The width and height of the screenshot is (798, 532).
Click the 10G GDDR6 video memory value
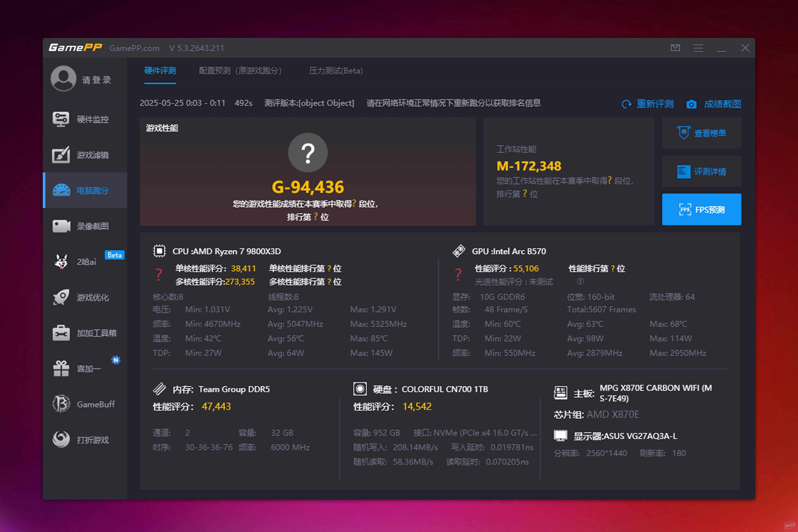coord(502,297)
